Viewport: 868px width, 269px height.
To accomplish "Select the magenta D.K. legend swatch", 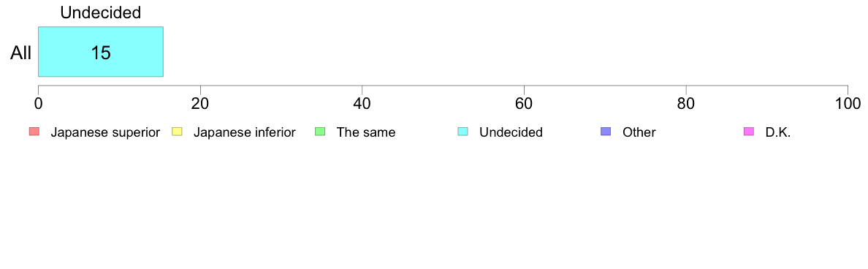I will (748, 132).
